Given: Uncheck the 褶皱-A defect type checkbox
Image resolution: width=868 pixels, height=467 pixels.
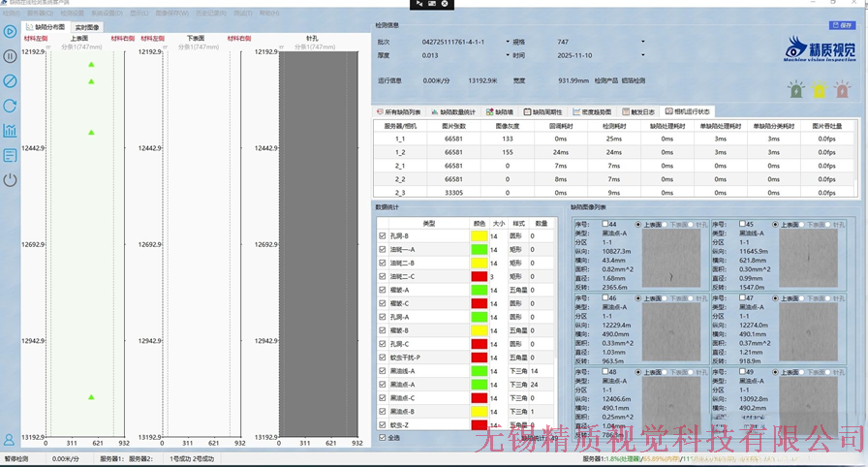Looking at the screenshot, I should [383, 290].
